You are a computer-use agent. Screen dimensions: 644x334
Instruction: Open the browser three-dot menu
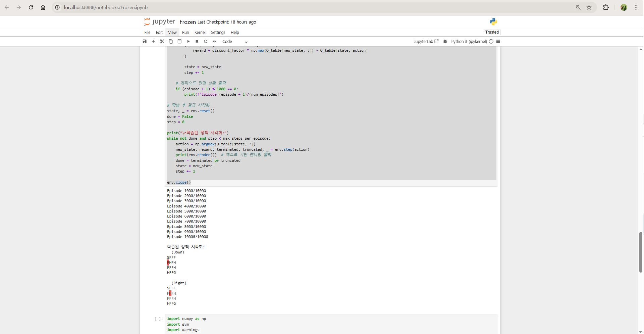(x=636, y=7)
